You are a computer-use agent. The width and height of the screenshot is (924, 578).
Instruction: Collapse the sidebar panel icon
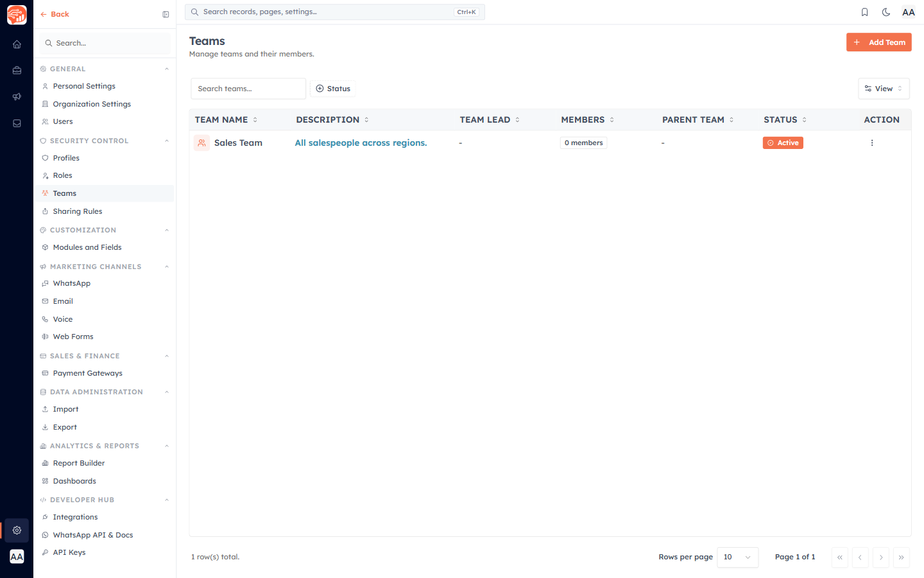click(166, 14)
